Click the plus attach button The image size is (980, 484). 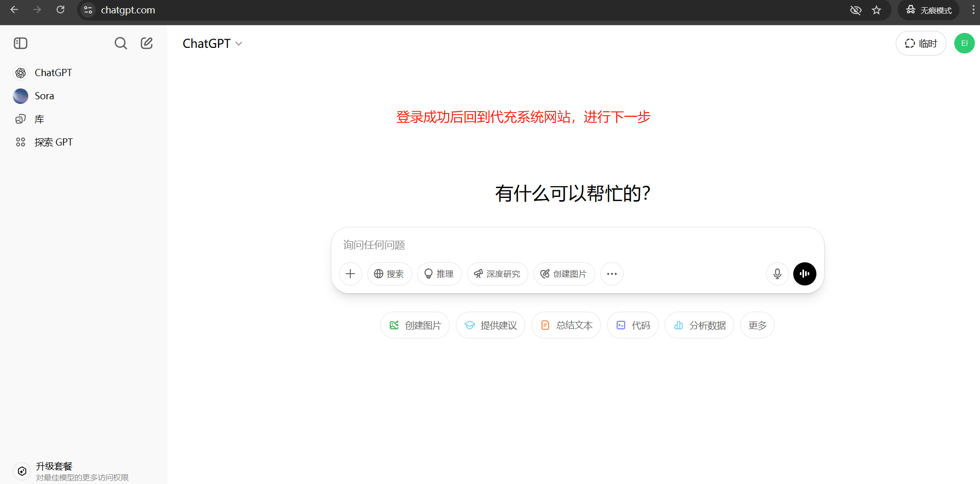350,274
